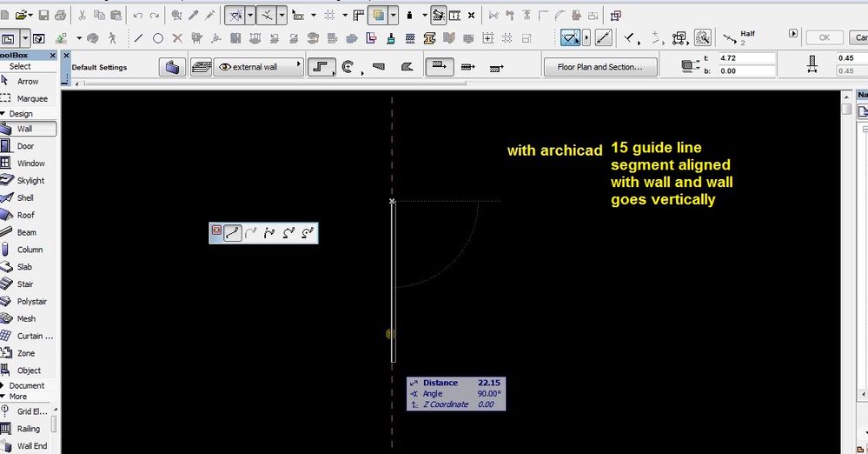The image size is (868, 454).
Task: Select straight wall geometry method
Action: (x=321, y=67)
